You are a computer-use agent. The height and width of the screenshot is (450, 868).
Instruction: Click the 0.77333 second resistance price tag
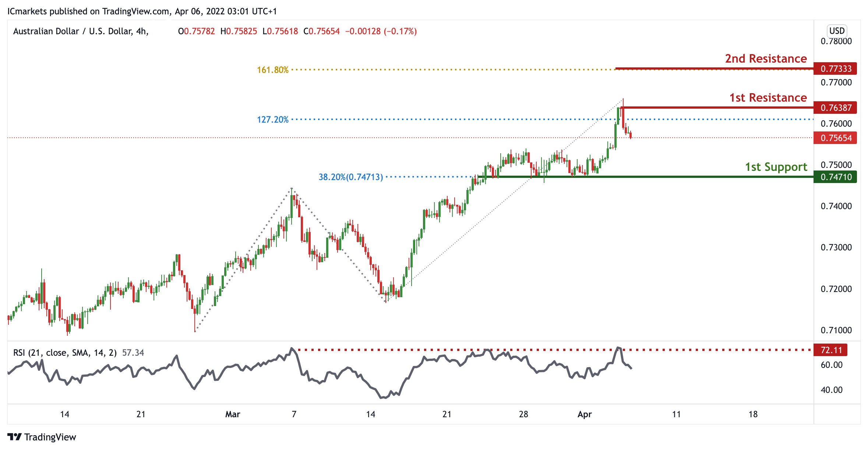(836, 69)
